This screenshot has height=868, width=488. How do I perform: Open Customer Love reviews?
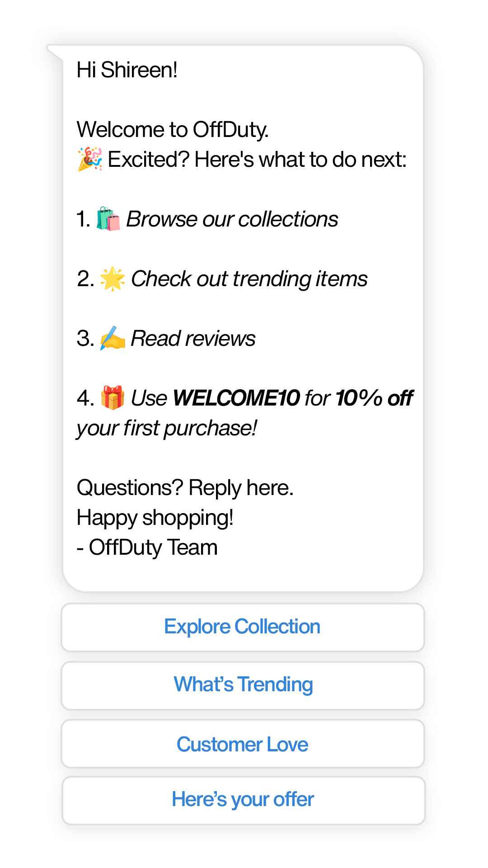pos(243,744)
